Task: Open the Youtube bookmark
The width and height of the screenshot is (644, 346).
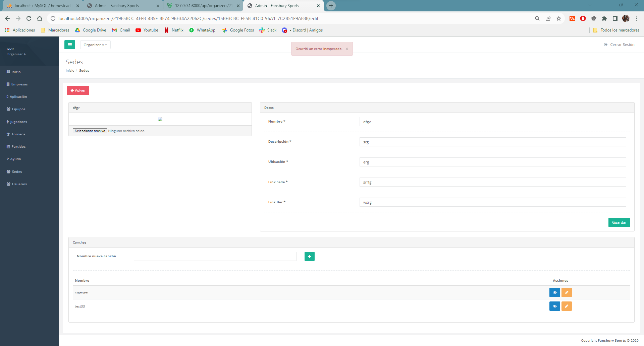Action: point(147,30)
